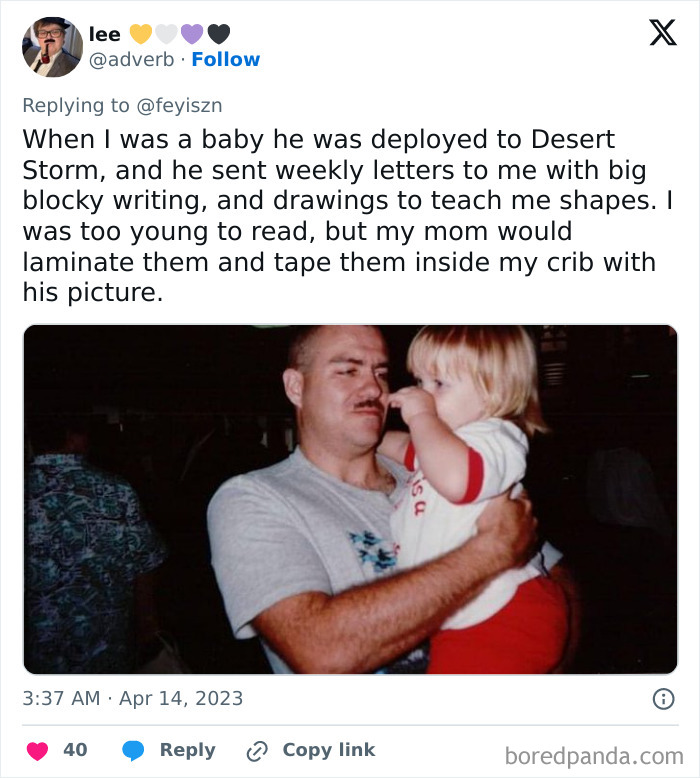Click the like count 40
Image resolution: width=700 pixels, height=778 pixels.
75,750
